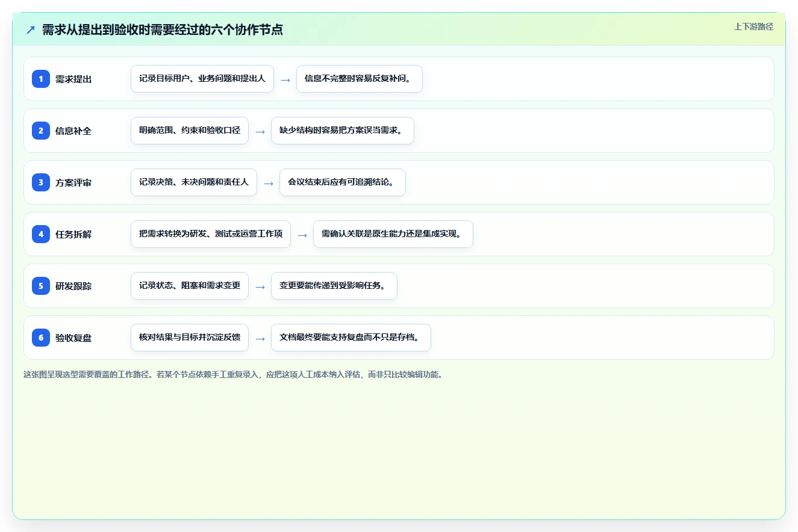The image size is (798, 532).
Task: Click the arrow in the 方案评审 row
Action: (269, 183)
